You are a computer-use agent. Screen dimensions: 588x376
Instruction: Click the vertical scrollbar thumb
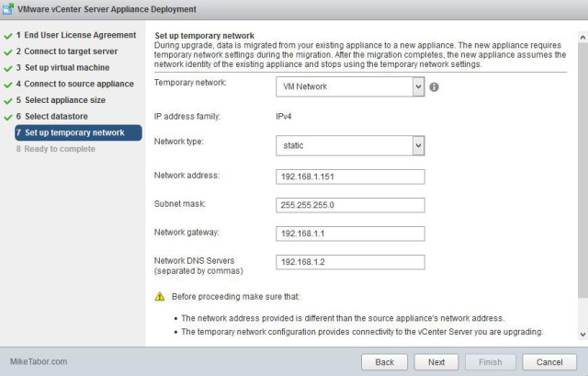point(582,169)
